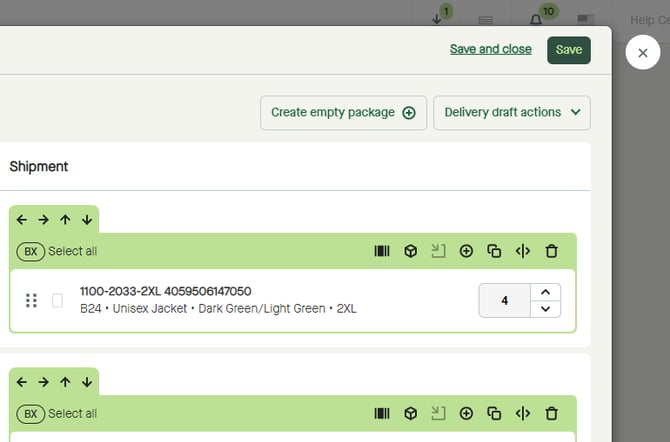The width and height of the screenshot is (670, 442).
Task: Delete the first package with trash icon
Action: point(551,251)
